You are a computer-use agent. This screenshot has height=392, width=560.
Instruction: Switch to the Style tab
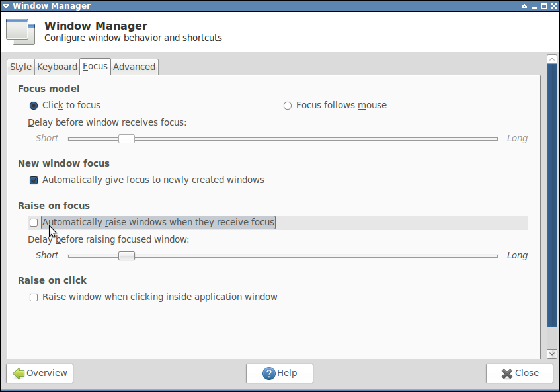20,67
